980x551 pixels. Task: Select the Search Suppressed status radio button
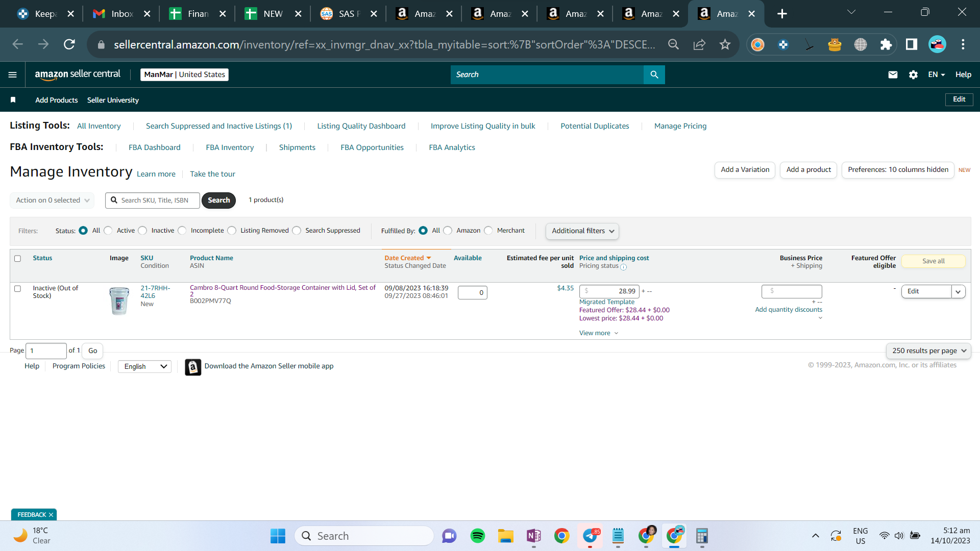point(297,231)
